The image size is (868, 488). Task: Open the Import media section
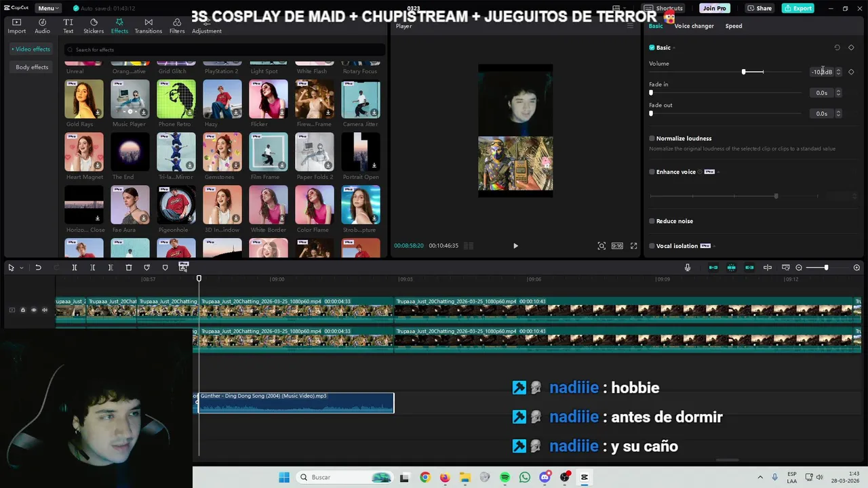click(16, 26)
